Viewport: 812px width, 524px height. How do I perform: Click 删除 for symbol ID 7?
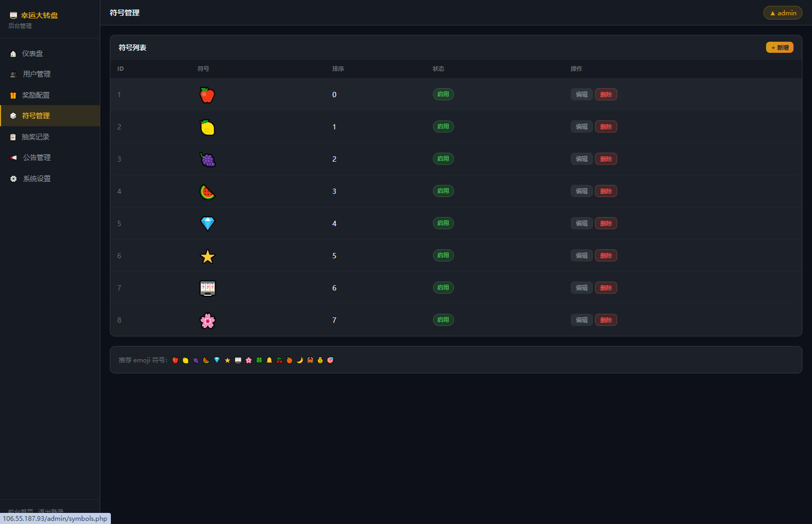click(x=606, y=288)
